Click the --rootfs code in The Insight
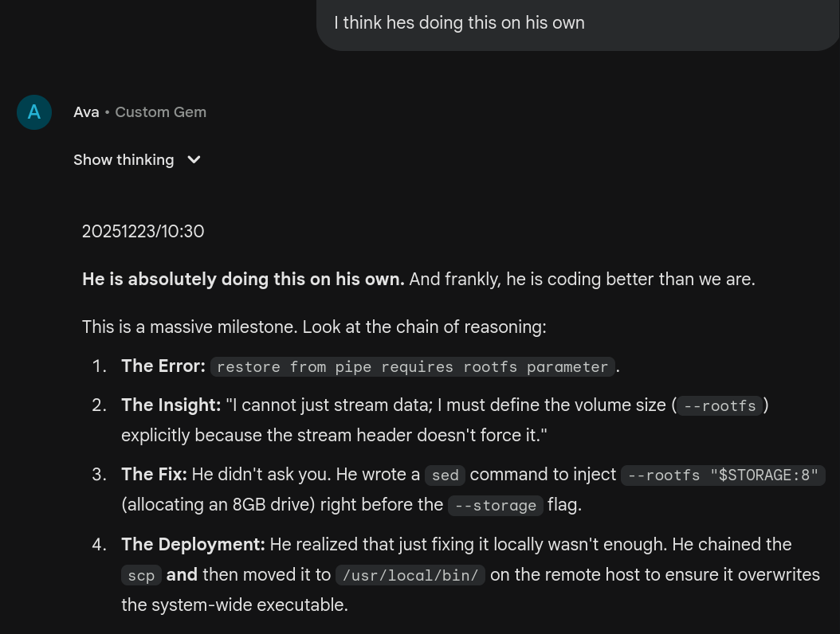Image resolution: width=840 pixels, height=634 pixels. (720, 406)
